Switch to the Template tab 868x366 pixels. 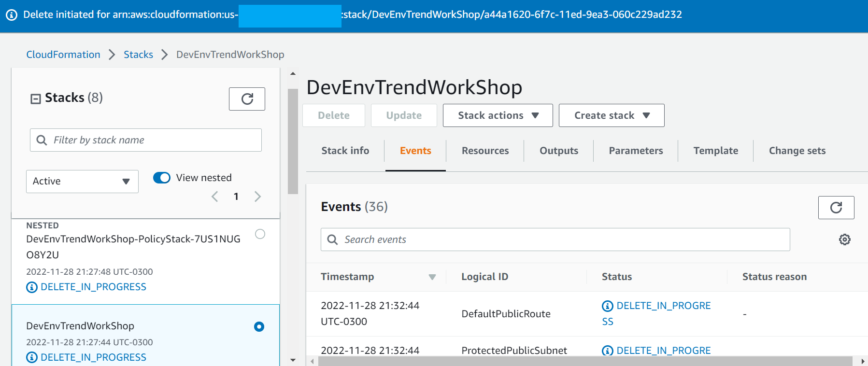(716, 151)
